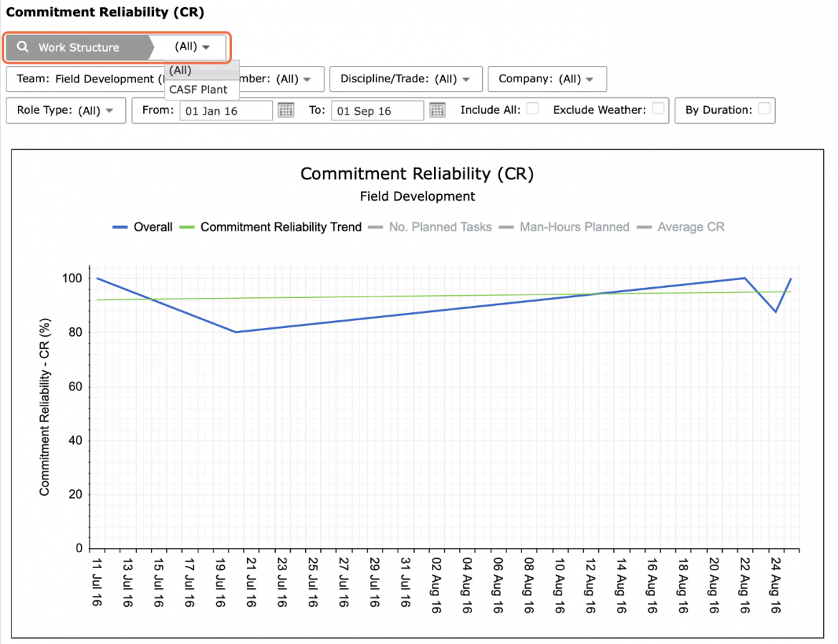Screen dimensions: 838x644
Task: Enable the Exclude Weather checkbox
Action: pyautogui.click(x=658, y=108)
